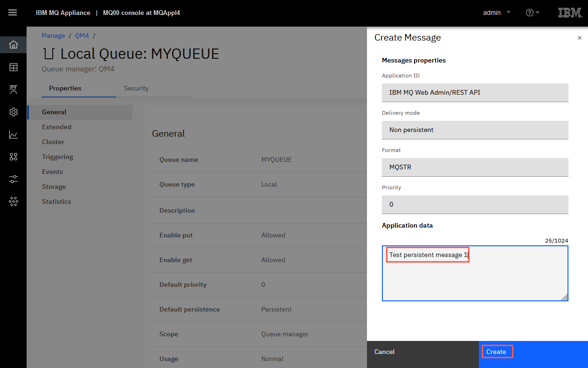Switch to the Security tab
The image size is (588, 368).
153,88
